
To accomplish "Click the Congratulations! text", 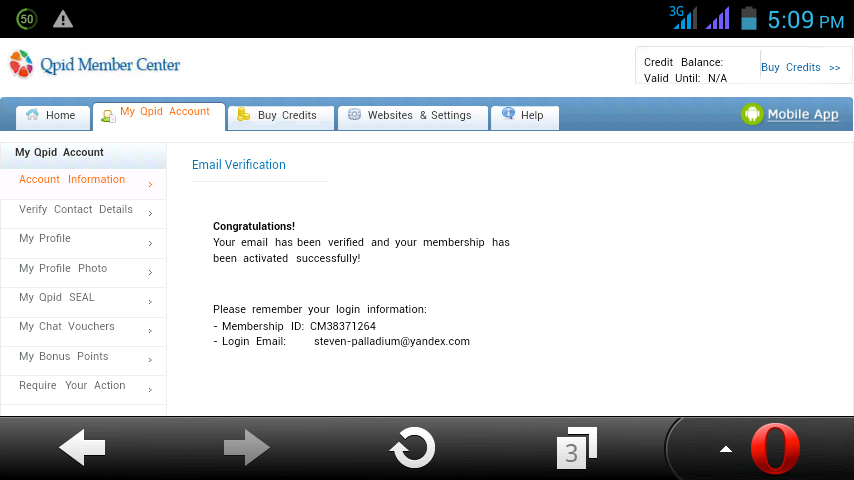I will (x=254, y=226).
